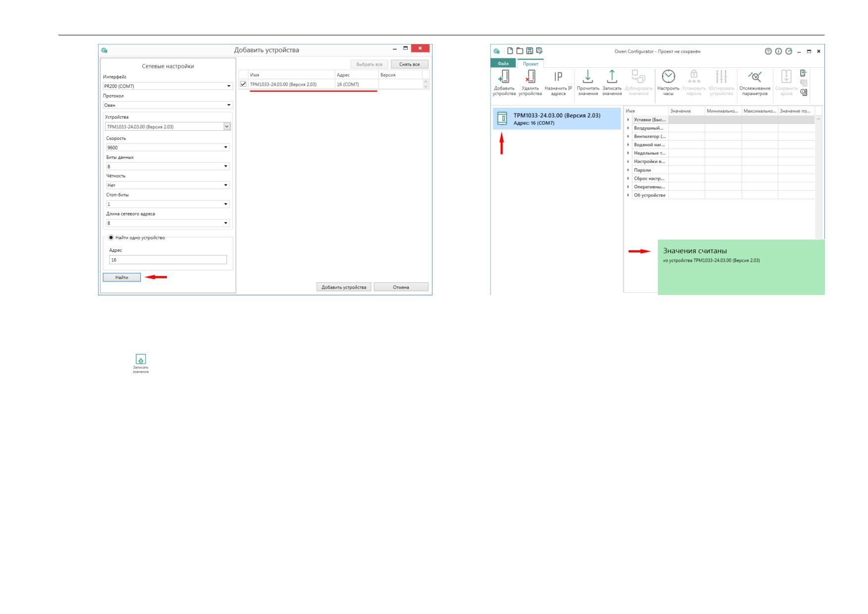Select the Найти одно устройство radio button
Image resolution: width=868 pixels, height=614 pixels.
click(111, 238)
